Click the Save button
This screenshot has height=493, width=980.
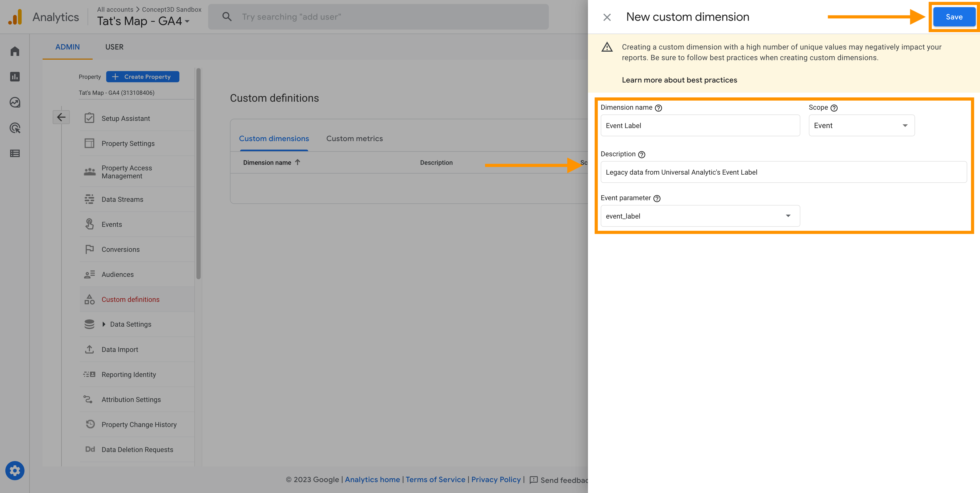[954, 17]
